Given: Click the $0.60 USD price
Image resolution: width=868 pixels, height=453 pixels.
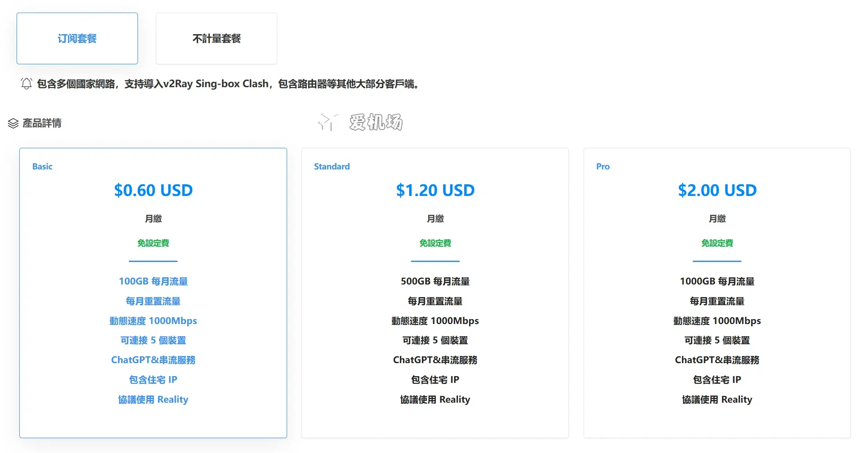Looking at the screenshot, I should (153, 191).
